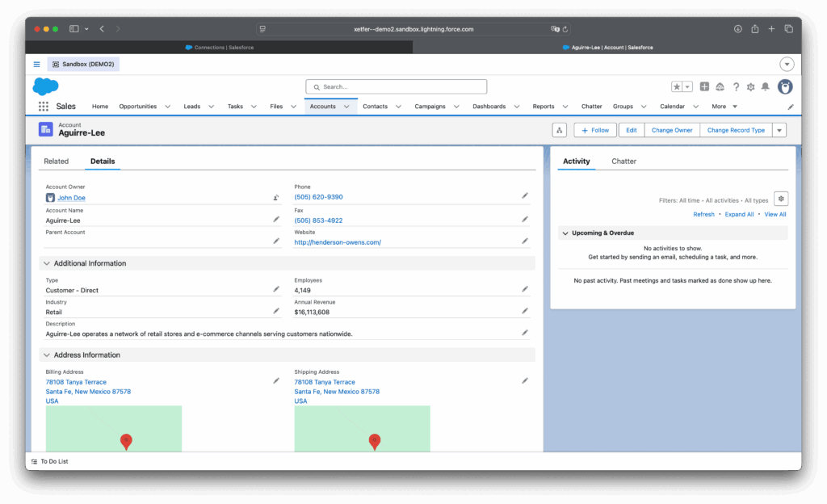
Task: Open activity timeline settings gear
Action: coord(781,199)
